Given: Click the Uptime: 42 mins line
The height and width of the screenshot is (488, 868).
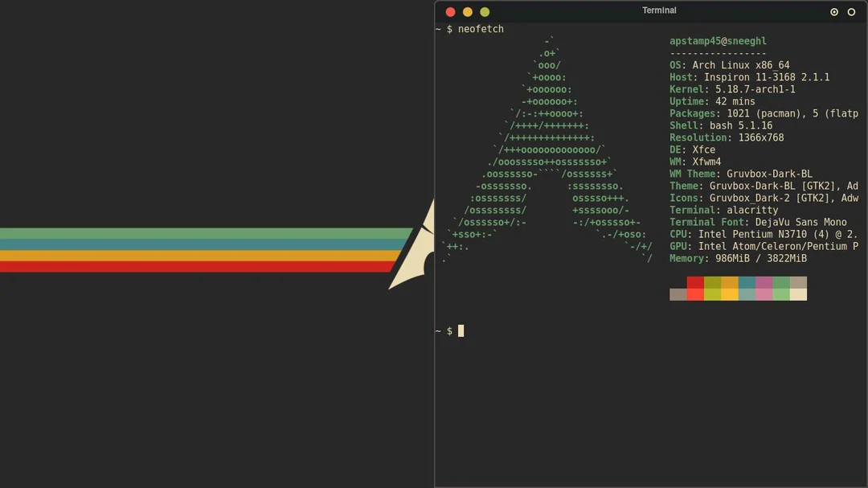Looking at the screenshot, I should point(712,101).
